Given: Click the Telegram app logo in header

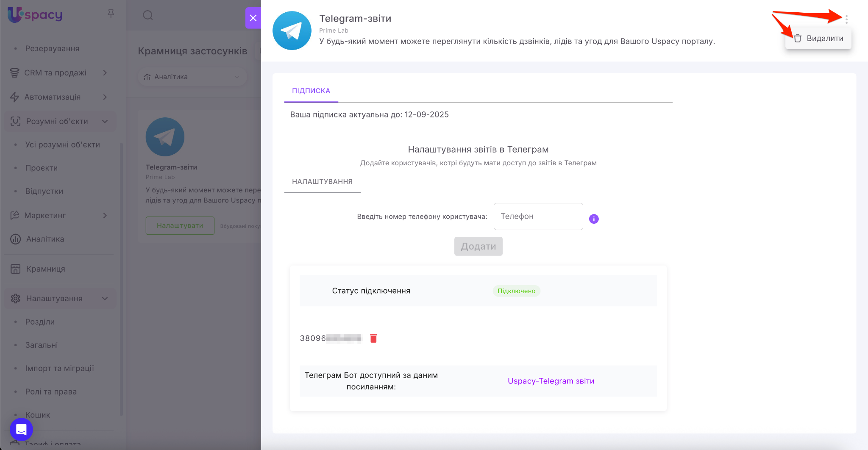Looking at the screenshot, I should (292, 31).
